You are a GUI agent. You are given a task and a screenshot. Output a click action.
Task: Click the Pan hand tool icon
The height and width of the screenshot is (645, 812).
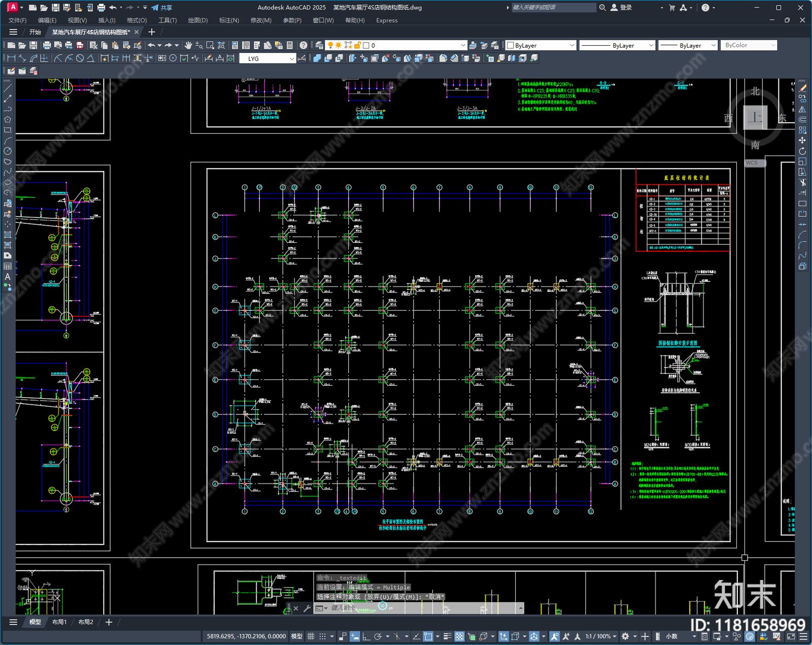tap(188, 45)
